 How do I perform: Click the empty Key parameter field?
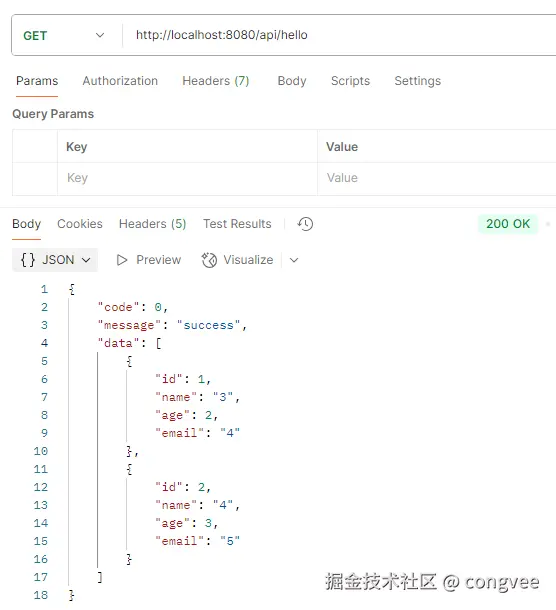point(188,178)
